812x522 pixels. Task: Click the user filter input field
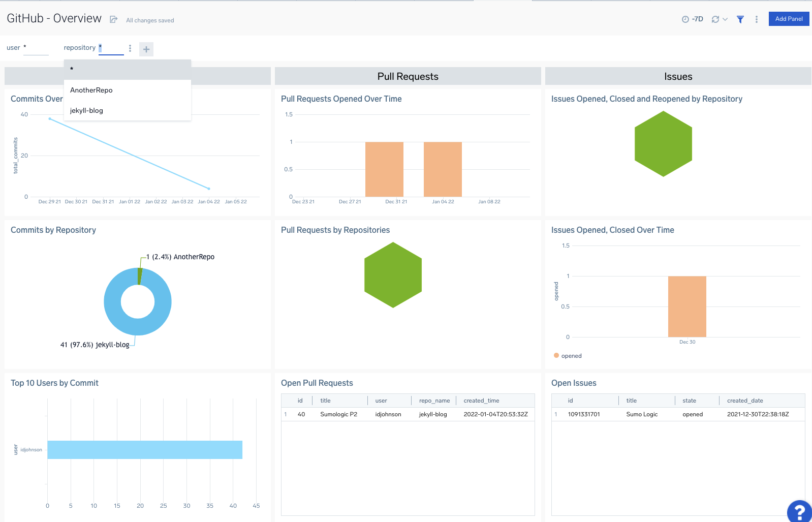(x=36, y=48)
